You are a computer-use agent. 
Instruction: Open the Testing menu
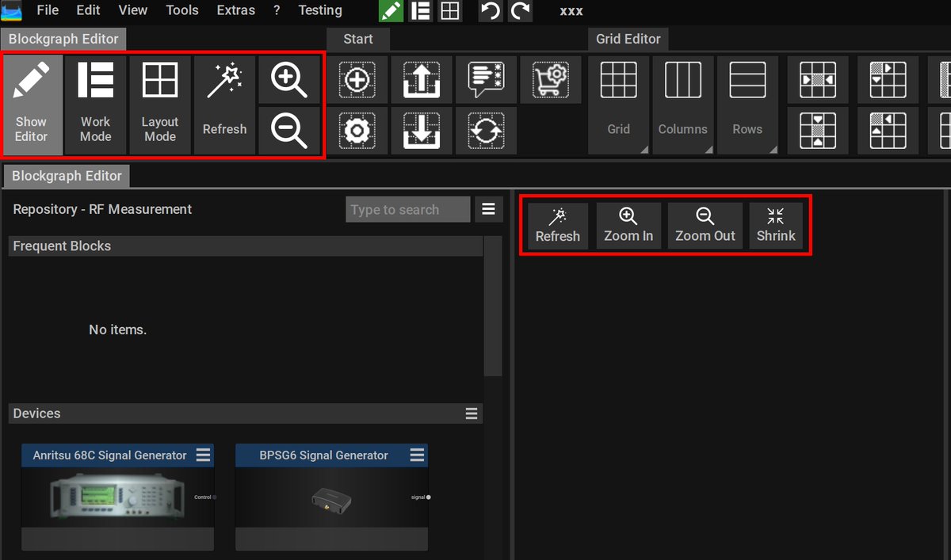(320, 10)
